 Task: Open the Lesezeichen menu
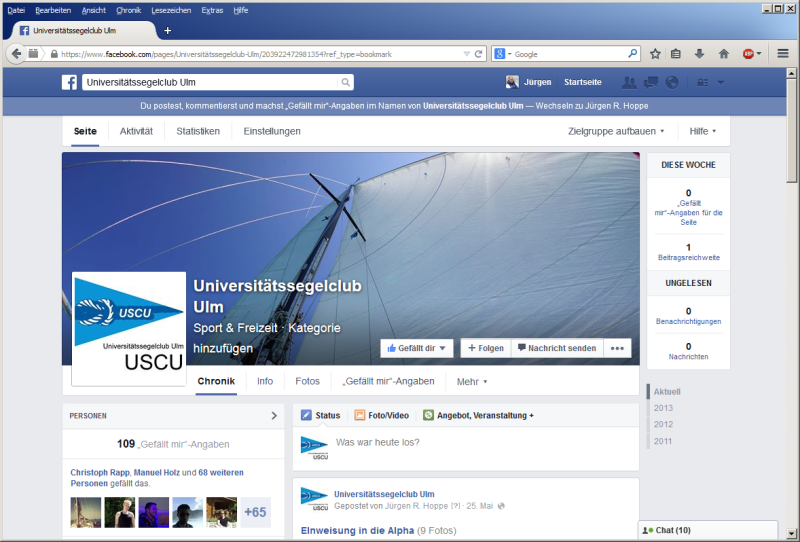click(x=171, y=10)
